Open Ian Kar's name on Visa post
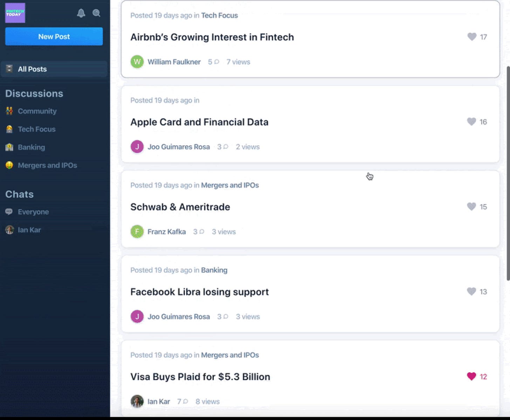 pyautogui.click(x=159, y=401)
